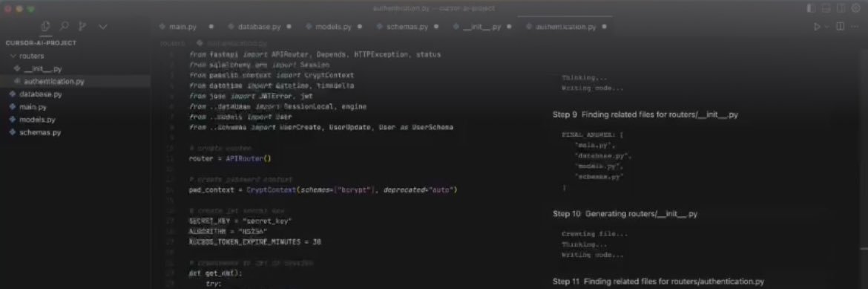
Task: Open the Search view icon in sidebar
Action: coord(65,26)
